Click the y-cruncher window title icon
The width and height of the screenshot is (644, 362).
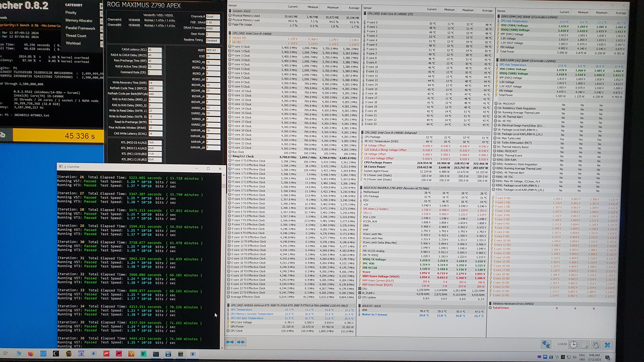pyautogui.click(x=61, y=166)
